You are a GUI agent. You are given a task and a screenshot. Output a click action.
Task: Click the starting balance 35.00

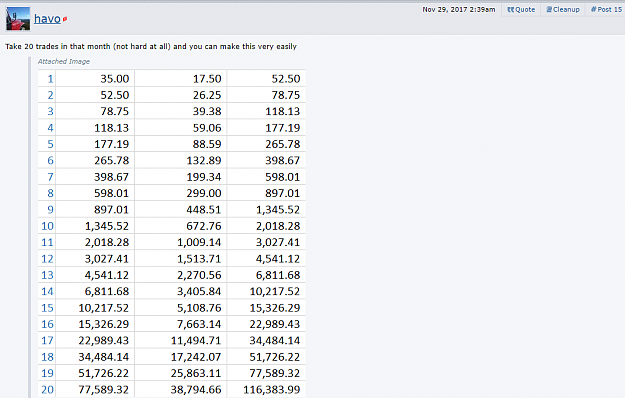click(95, 78)
